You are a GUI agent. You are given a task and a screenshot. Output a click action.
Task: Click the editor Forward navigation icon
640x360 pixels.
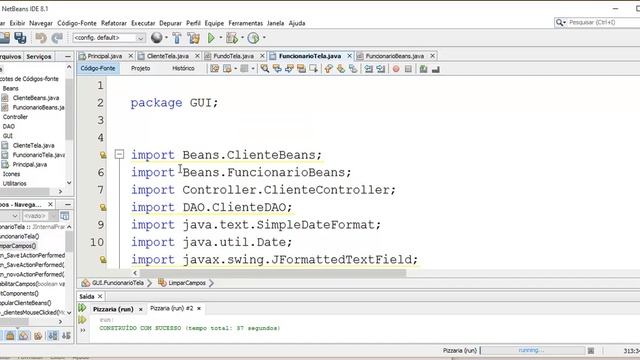[244, 69]
